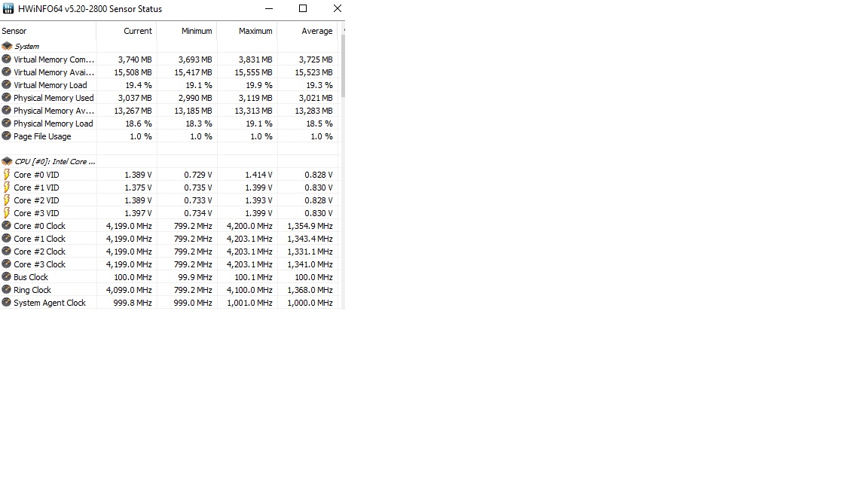The width and height of the screenshot is (868, 488).
Task: Click average value 13,283 MB
Action: click(313, 111)
